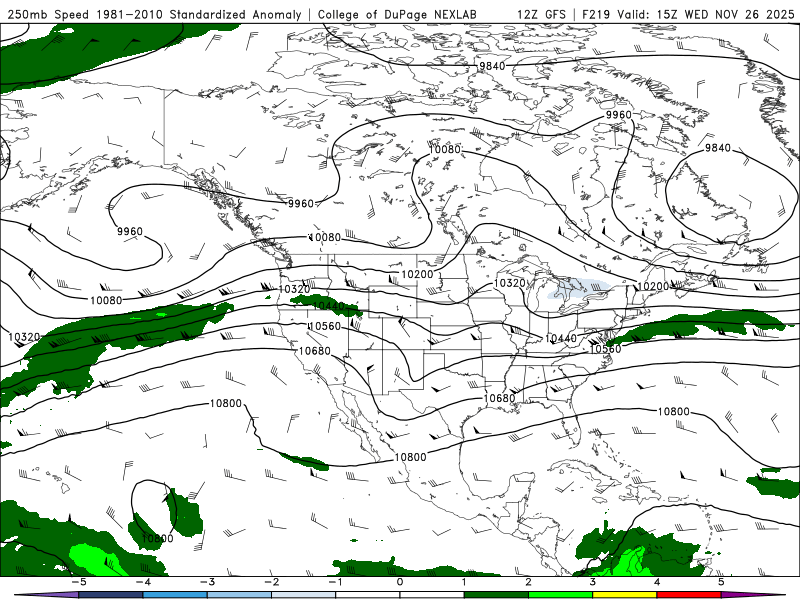Click the 10440 contour label over Oregon
Image resolution: width=800 pixels, height=600 pixels.
pyautogui.click(x=328, y=306)
